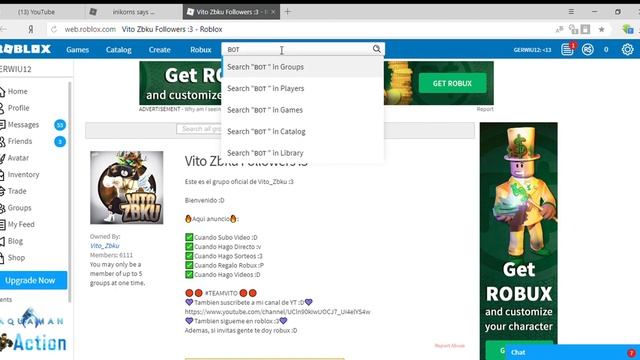The height and width of the screenshot is (360, 640).
Task: Open the YouTube channel link
Action: click(x=278, y=312)
